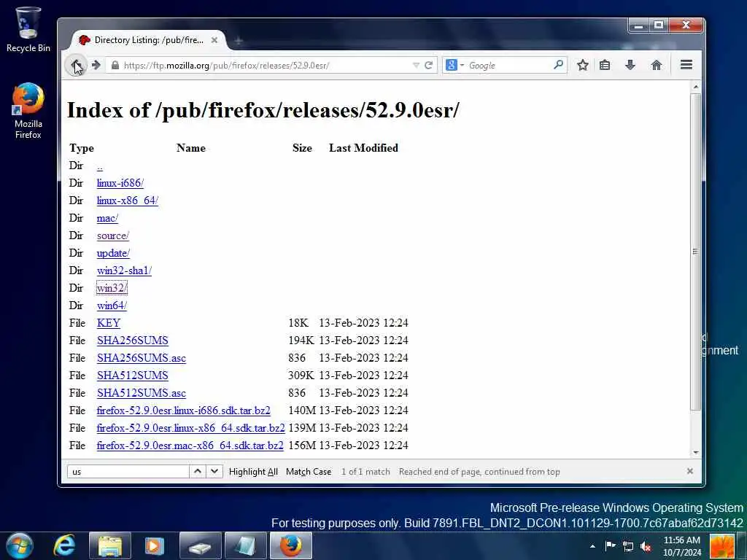
Task: Select the Directory Listing tab
Action: click(149, 40)
